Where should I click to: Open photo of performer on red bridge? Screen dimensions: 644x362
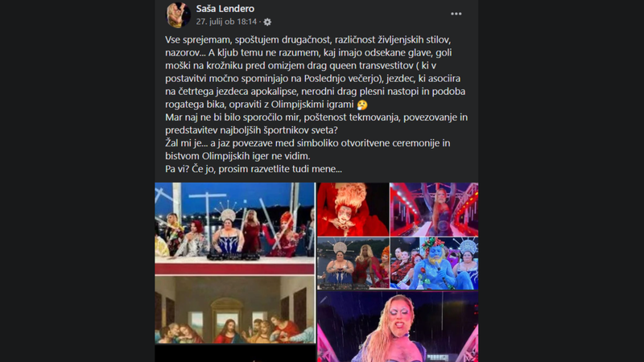point(434,209)
